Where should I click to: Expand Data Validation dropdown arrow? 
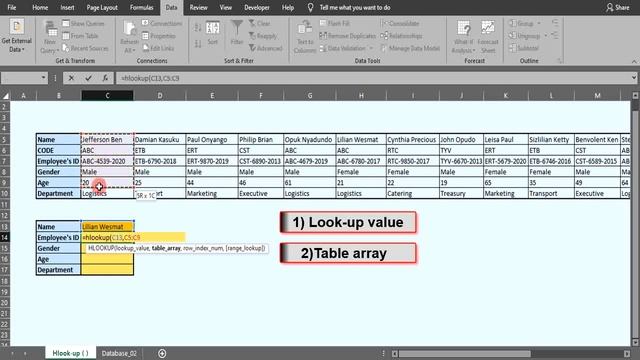(371, 48)
